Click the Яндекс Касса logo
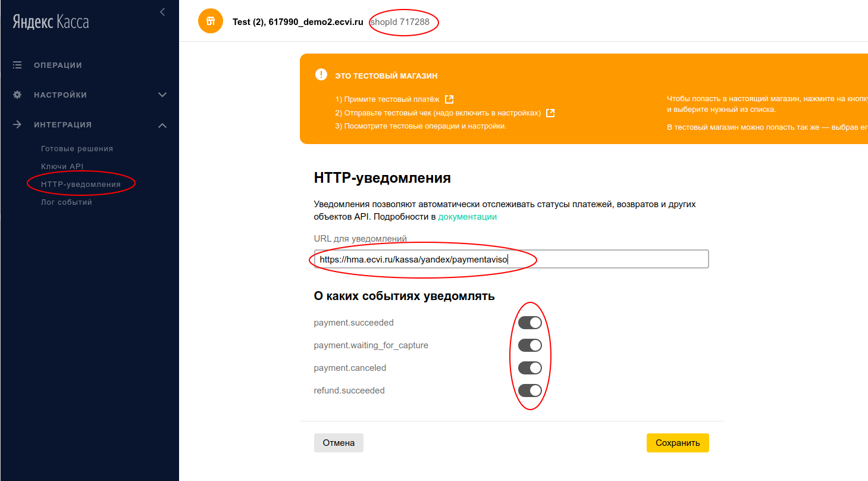Viewport: 868px width, 481px height. click(51, 23)
